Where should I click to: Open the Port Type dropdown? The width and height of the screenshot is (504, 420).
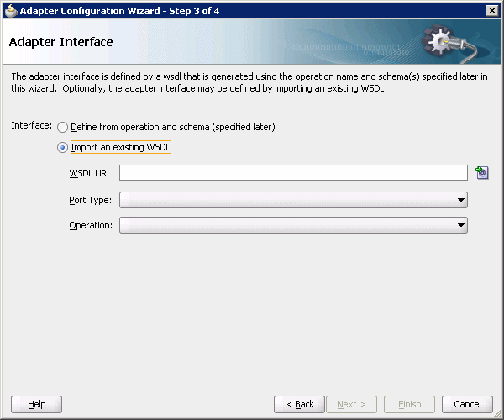[x=293, y=200]
